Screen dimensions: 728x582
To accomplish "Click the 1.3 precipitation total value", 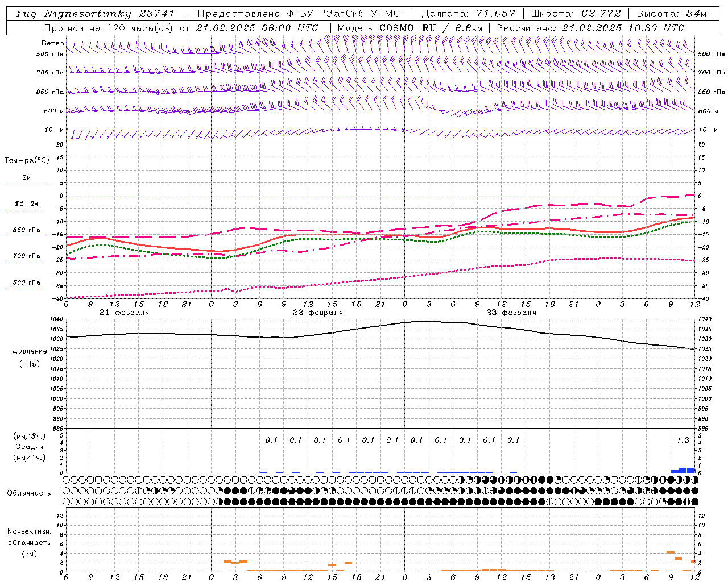I will coord(682,440).
